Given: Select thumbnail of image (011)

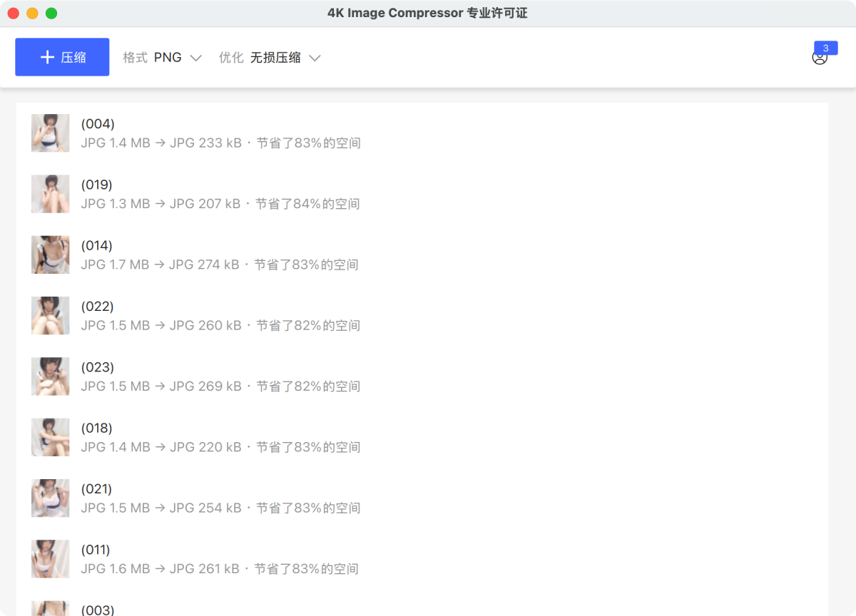Looking at the screenshot, I should pyautogui.click(x=50, y=559).
